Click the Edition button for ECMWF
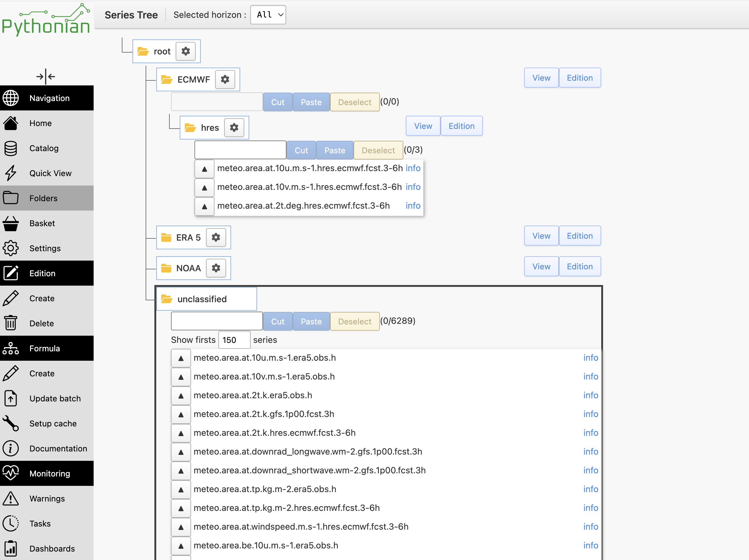The height and width of the screenshot is (560, 749). click(x=580, y=78)
